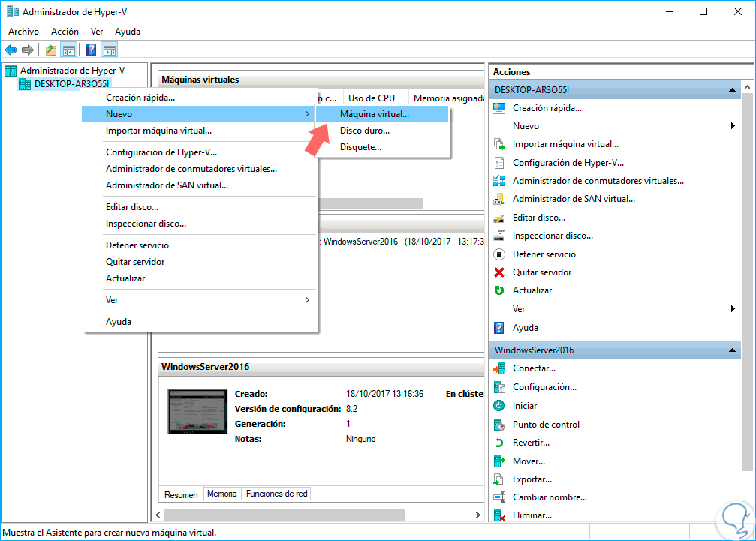Click the Show/Hide console tree toolbar icon
This screenshot has height=541, width=756.
click(x=69, y=50)
